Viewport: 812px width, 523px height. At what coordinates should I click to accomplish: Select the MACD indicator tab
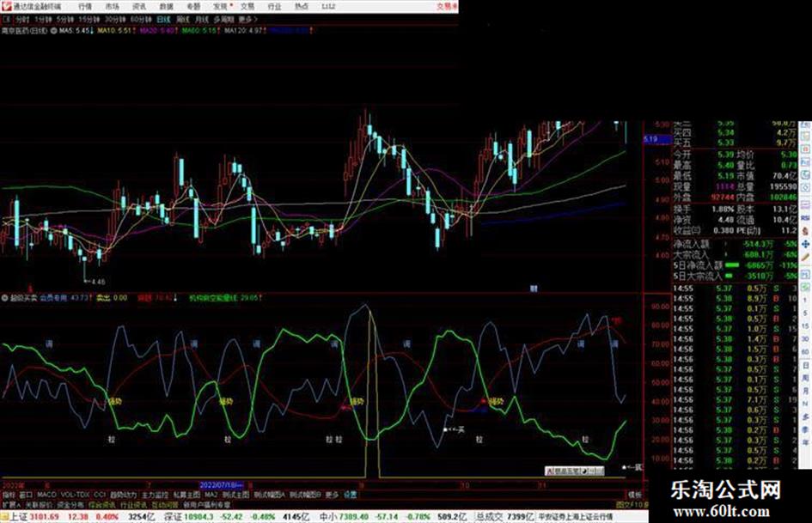(x=46, y=495)
